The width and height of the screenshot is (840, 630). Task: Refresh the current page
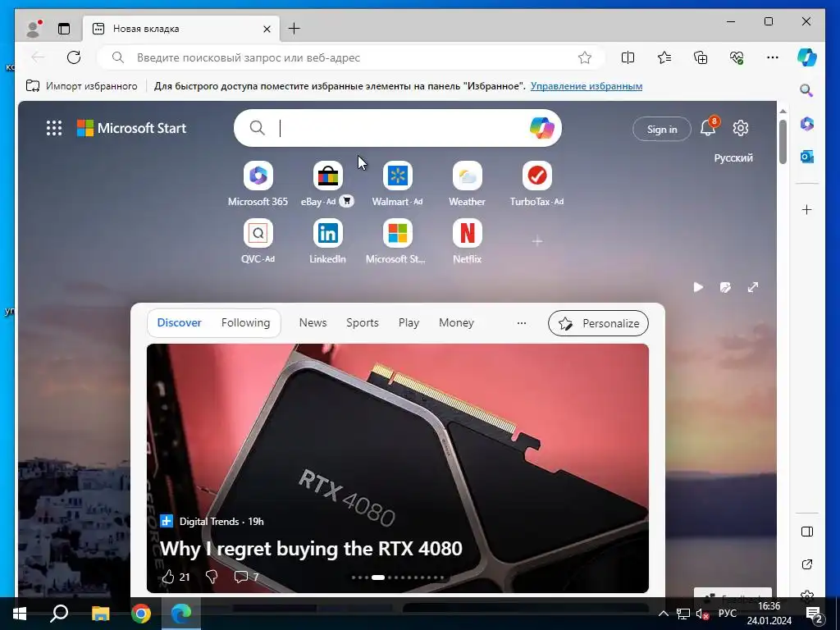(73, 57)
